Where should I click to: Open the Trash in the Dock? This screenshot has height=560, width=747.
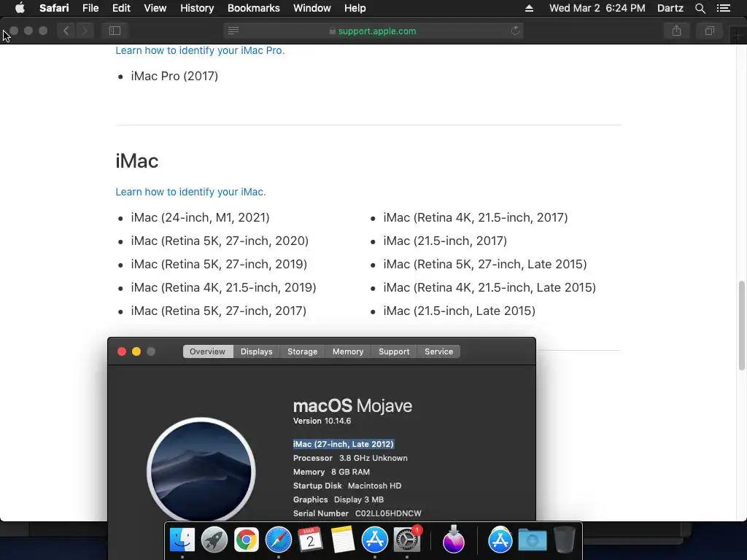[x=564, y=540]
